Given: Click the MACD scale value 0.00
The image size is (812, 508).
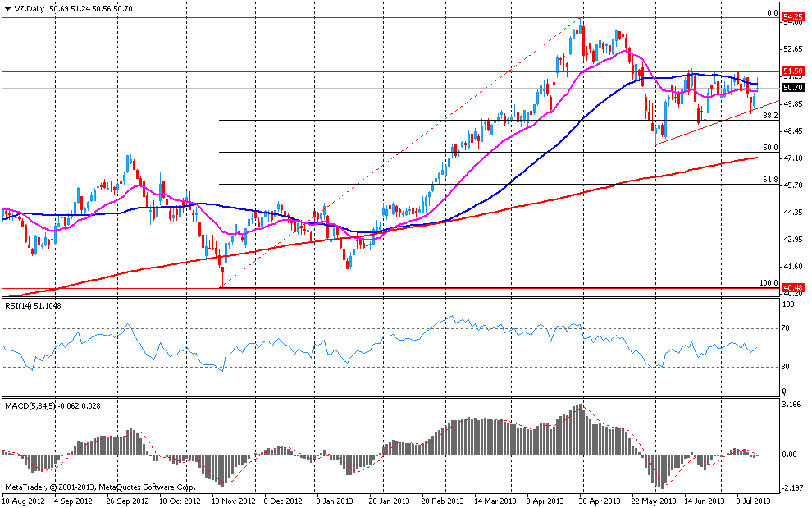Looking at the screenshot, I should point(789,455).
